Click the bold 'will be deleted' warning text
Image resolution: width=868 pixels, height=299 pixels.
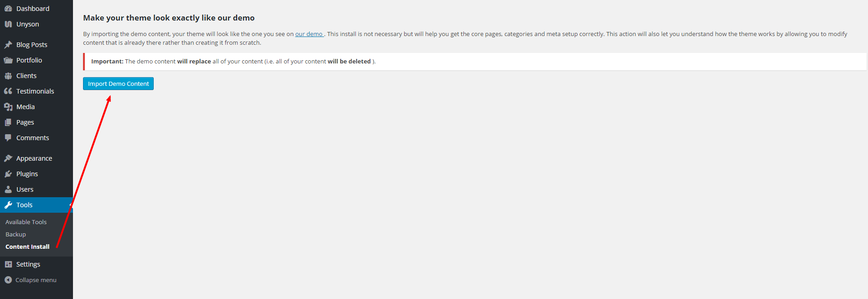click(x=349, y=61)
